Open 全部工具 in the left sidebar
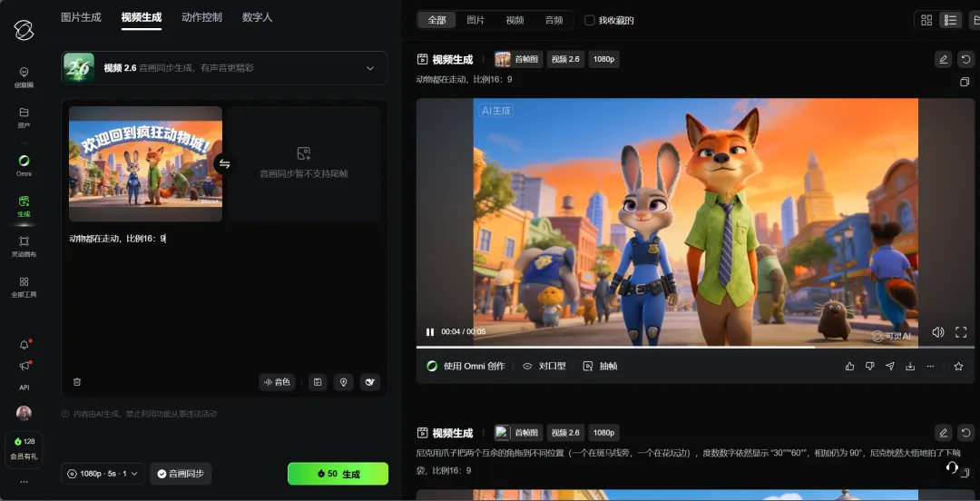This screenshot has height=501, width=980. [24, 287]
